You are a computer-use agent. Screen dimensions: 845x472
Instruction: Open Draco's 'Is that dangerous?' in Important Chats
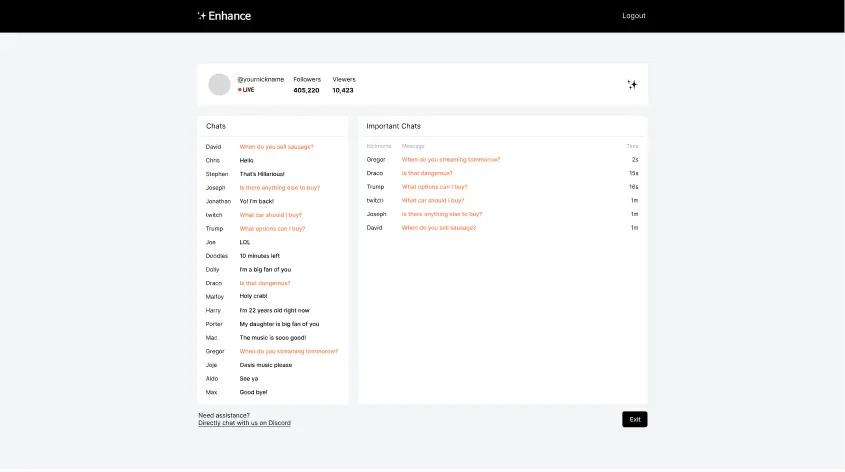click(427, 173)
